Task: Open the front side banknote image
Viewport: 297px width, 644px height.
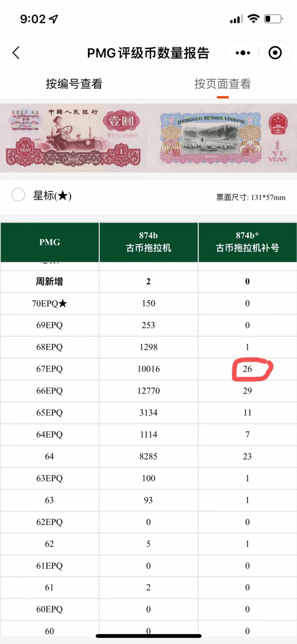Action: (74, 137)
